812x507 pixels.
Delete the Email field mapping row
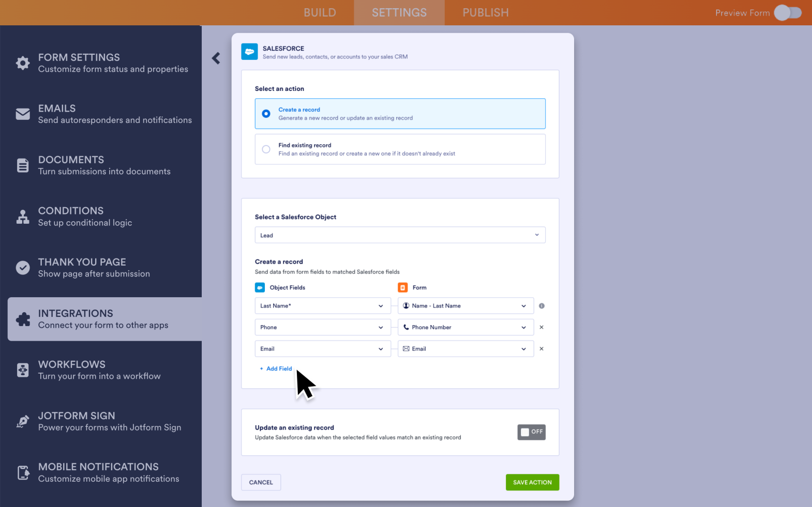[542, 349]
